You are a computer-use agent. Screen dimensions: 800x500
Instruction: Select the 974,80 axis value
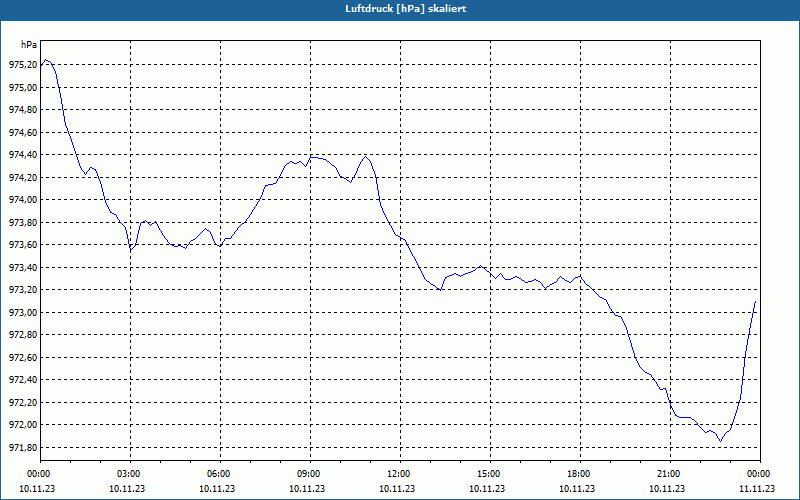[x=23, y=110]
